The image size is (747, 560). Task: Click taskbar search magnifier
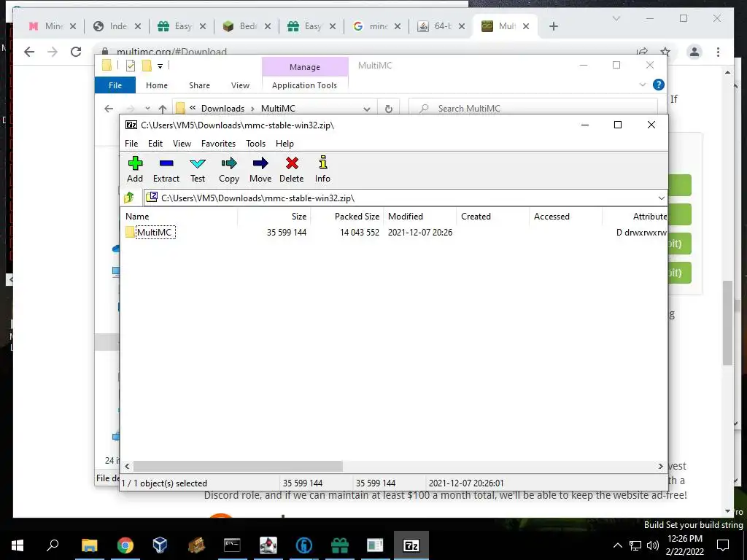[x=53, y=545]
